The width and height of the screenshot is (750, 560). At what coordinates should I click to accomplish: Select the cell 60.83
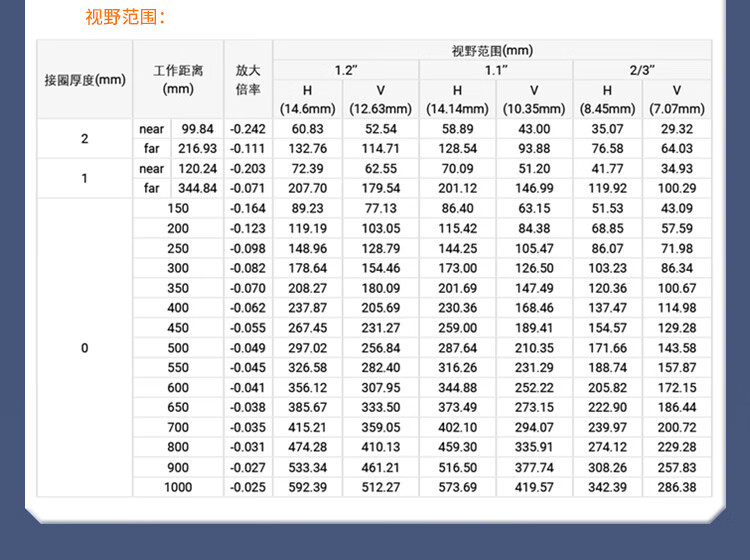click(308, 129)
